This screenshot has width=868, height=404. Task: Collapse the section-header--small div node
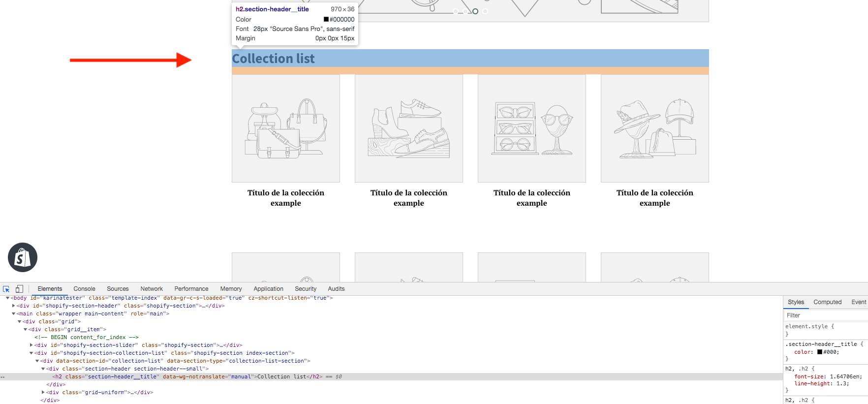[x=43, y=369]
